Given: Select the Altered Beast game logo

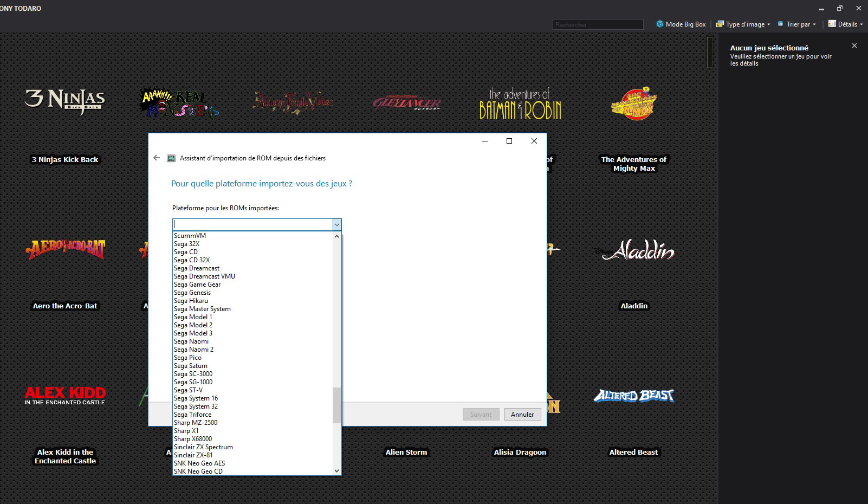Looking at the screenshot, I should click(x=634, y=396).
